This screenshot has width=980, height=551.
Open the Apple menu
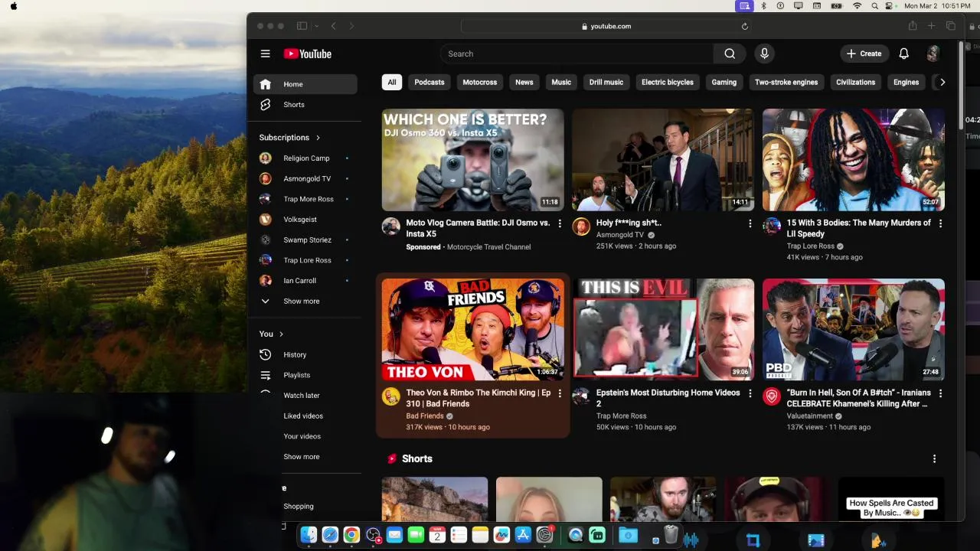[x=14, y=6]
